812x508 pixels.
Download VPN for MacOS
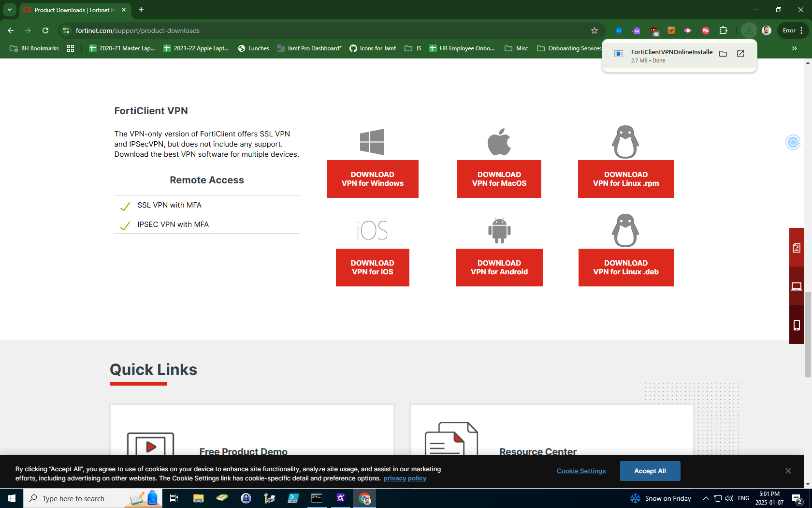pyautogui.click(x=499, y=179)
